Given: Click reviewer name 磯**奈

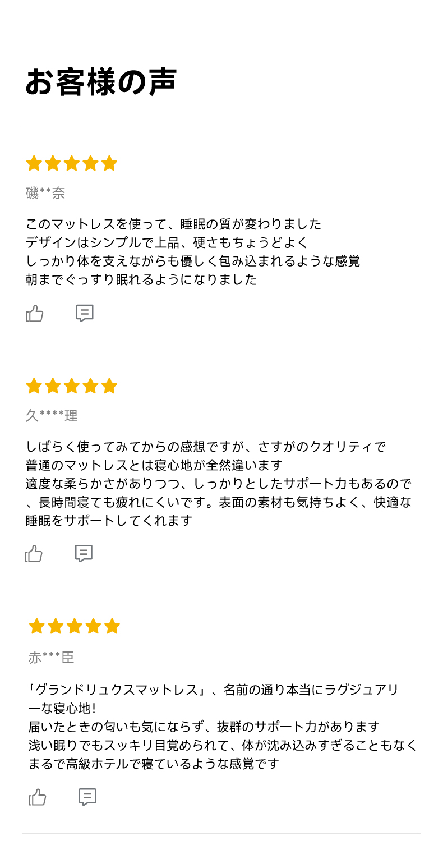Looking at the screenshot, I should 45,194.
